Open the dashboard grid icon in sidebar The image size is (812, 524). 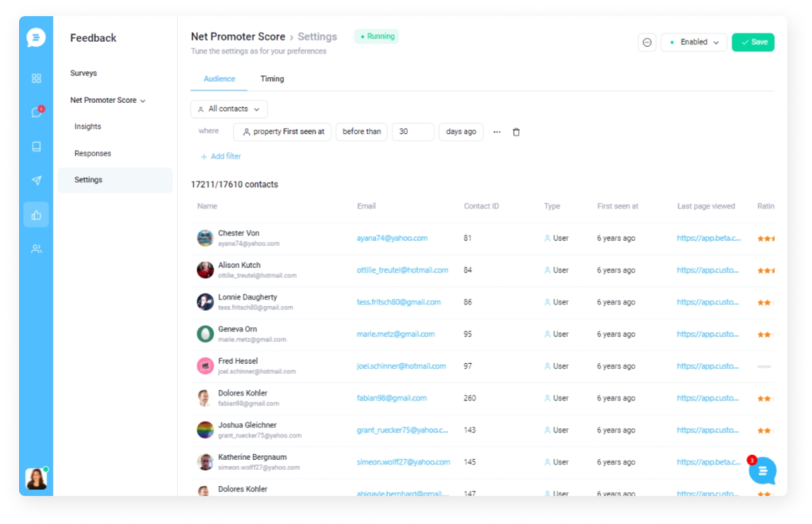pyautogui.click(x=36, y=78)
